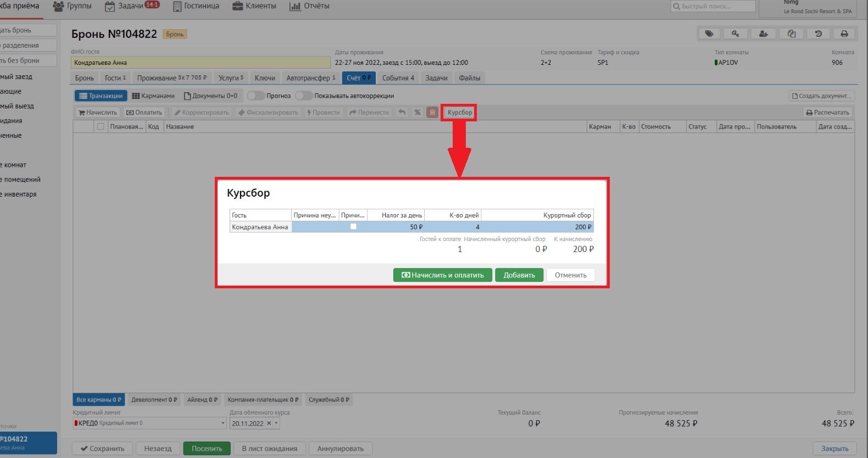Enable Показывать автокоррекции switch
This screenshot has width=868, height=458.
(x=303, y=96)
